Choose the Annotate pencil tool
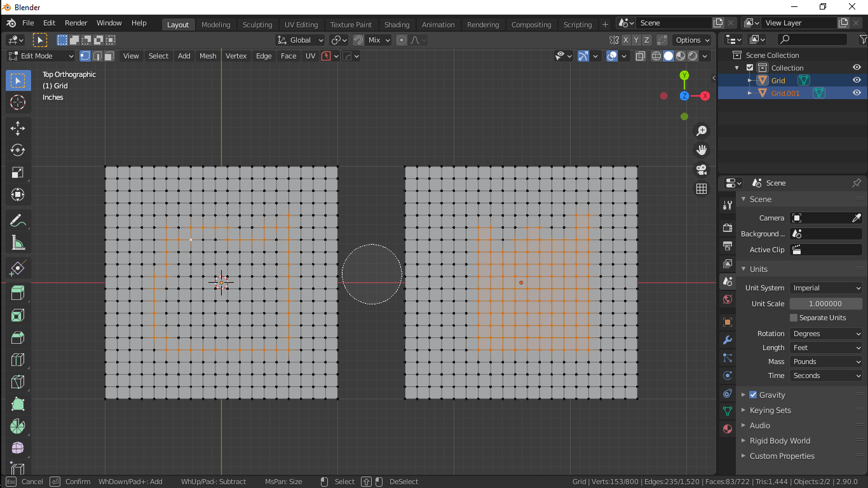 coord(18,220)
